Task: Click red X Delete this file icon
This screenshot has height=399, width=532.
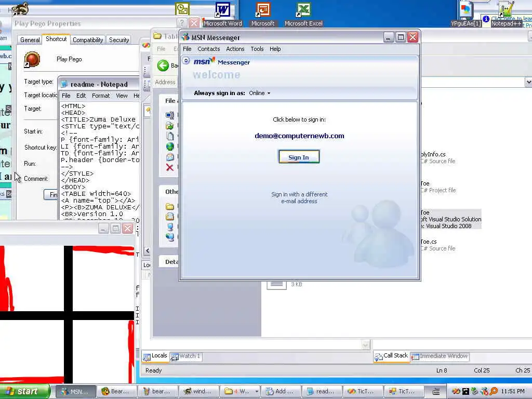Action: tap(170, 167)
